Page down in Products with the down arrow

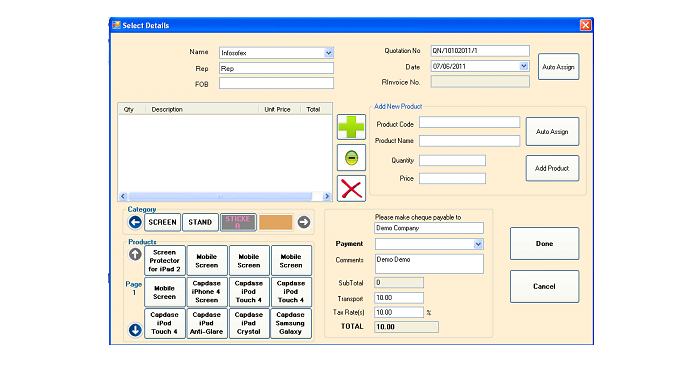coord(135,330)
